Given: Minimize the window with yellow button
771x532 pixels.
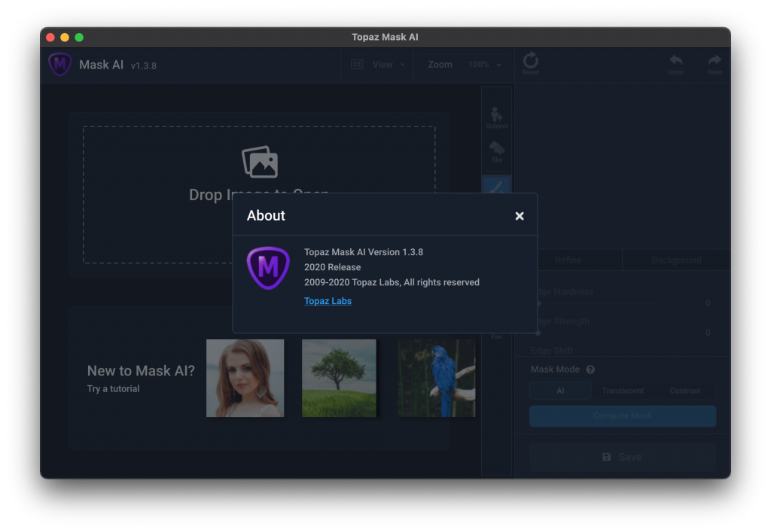Looking at the screenshot, I should (x=65, y=38).
